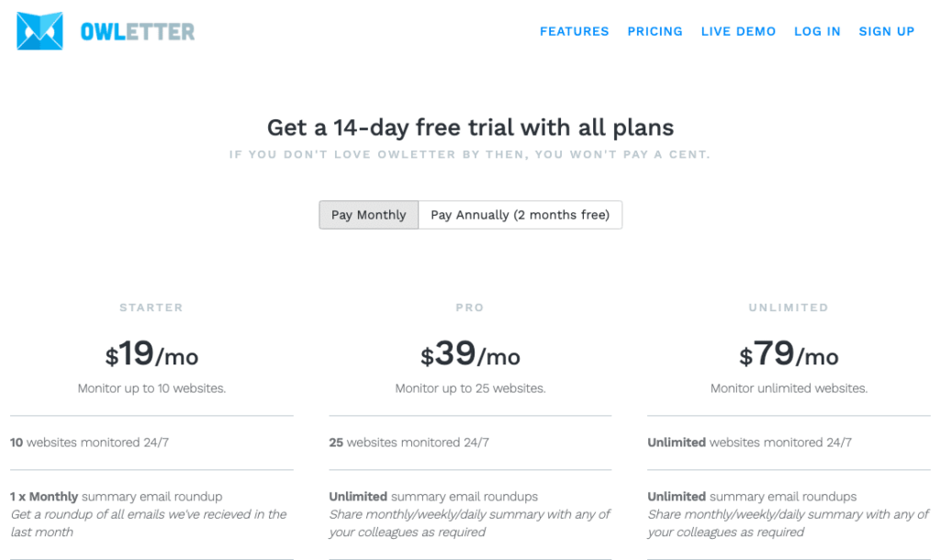940x560 pixels.
Task: Click the $79/mo Unlimited price
Action: 789,353
